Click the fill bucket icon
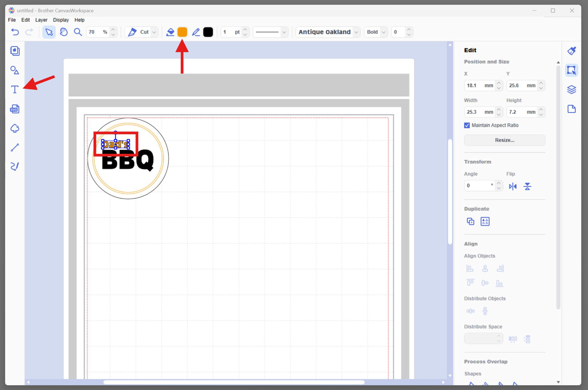 (x=170, y=32)
